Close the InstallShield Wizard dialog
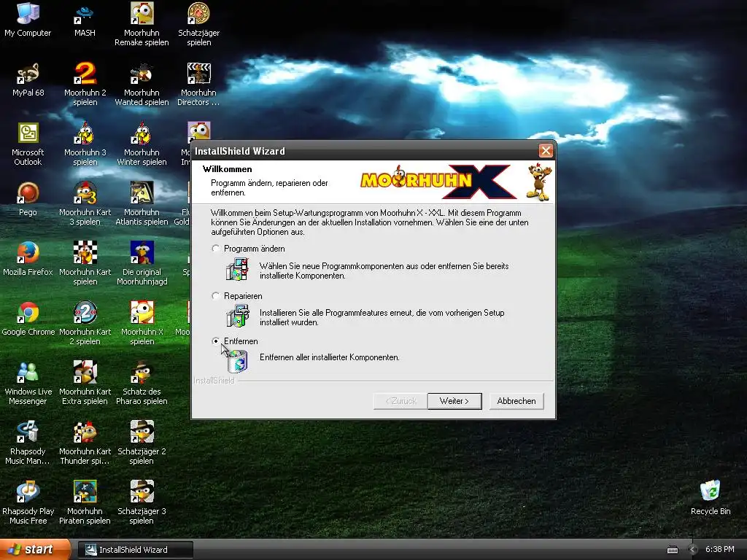The height and width of the screenshot is (560, 747). click(546, 151)
